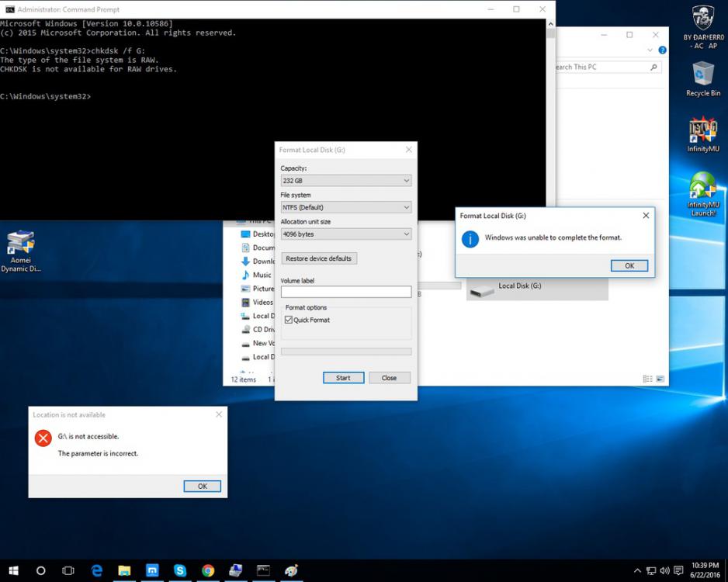Screen dimensions: 728x582
Task: Click the Restore device defaults button
Action: tap(318, 258)
